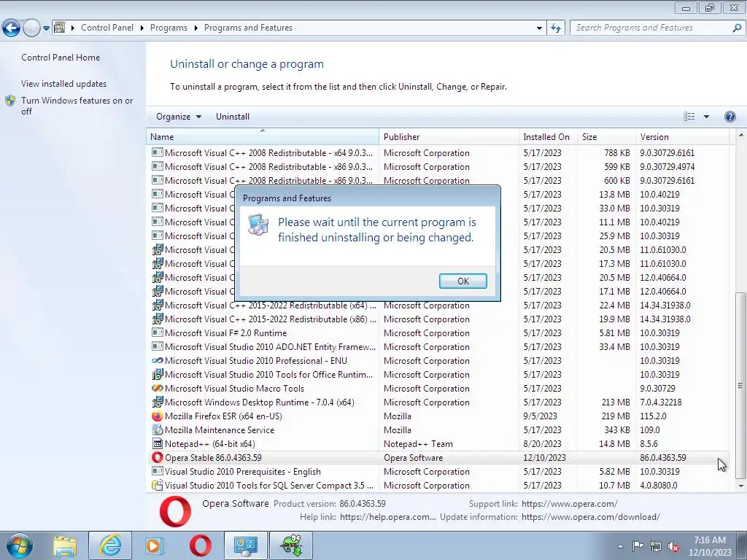Select Programs and Features breadcrumb
This screenshot has width=747, height=560.
click(x=248, y=28)
